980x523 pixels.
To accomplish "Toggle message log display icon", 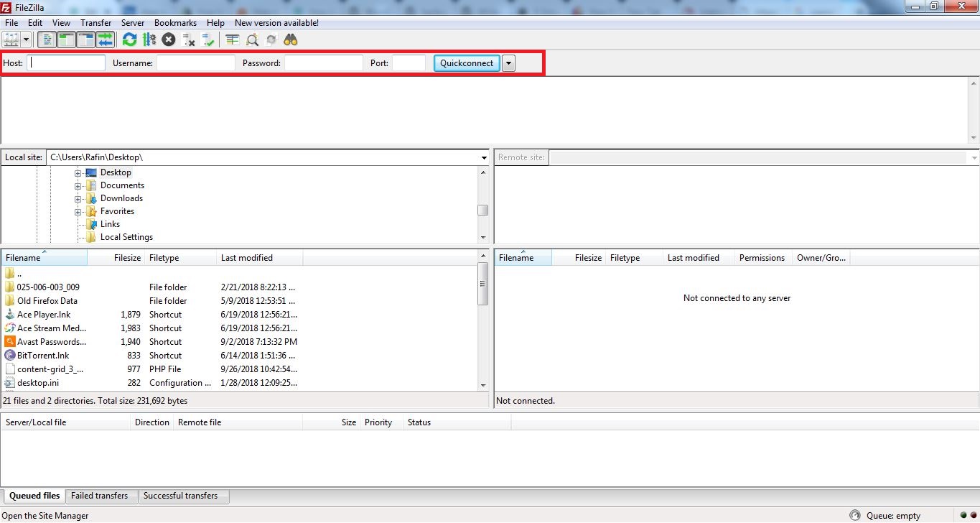I will coord(47,40).
